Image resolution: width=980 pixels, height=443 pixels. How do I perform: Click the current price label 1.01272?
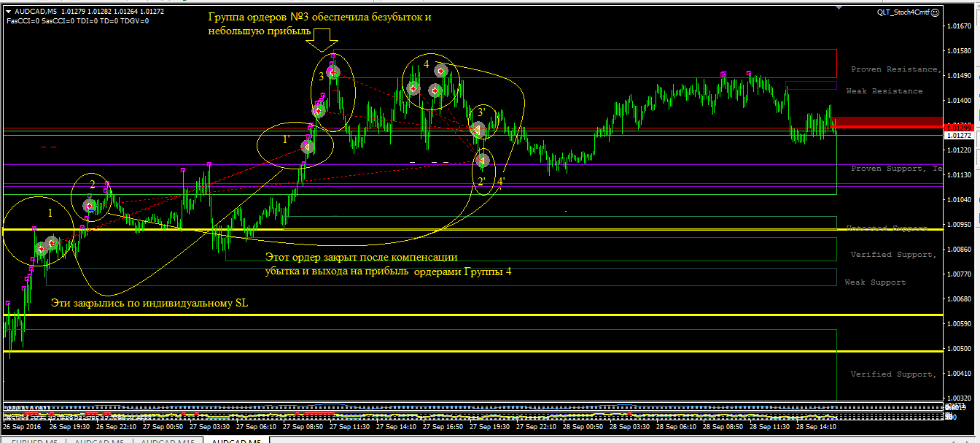click(x=959, y=136)
